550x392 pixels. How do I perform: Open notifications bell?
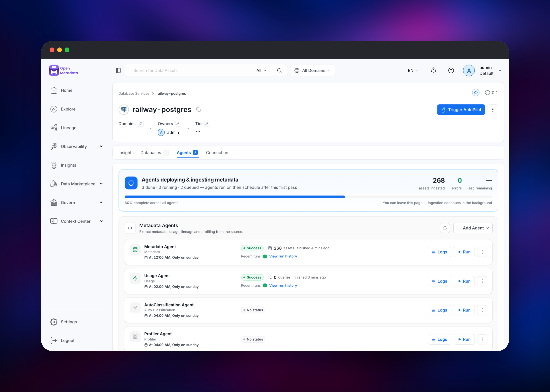433,70
